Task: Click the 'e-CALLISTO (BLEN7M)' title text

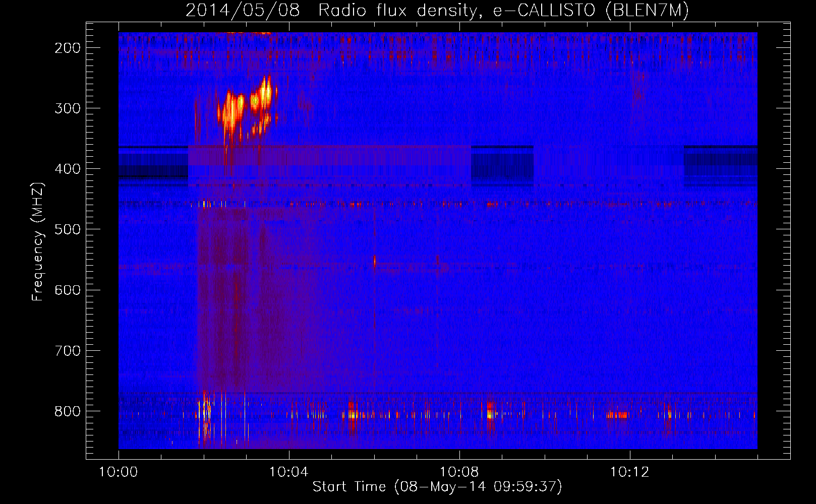Action: pyautogui.click(x=591, y=10)
